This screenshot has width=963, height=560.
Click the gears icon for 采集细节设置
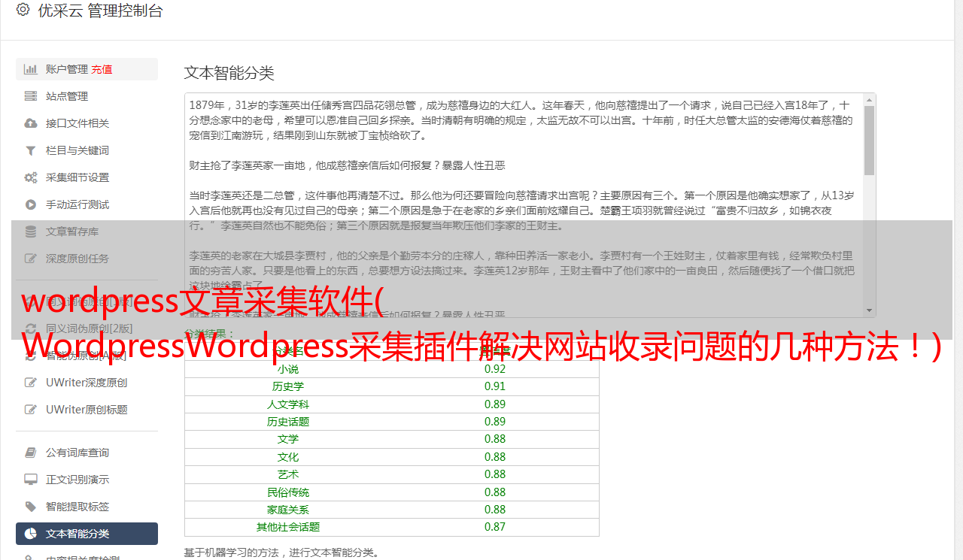click(x=31, y=177)
